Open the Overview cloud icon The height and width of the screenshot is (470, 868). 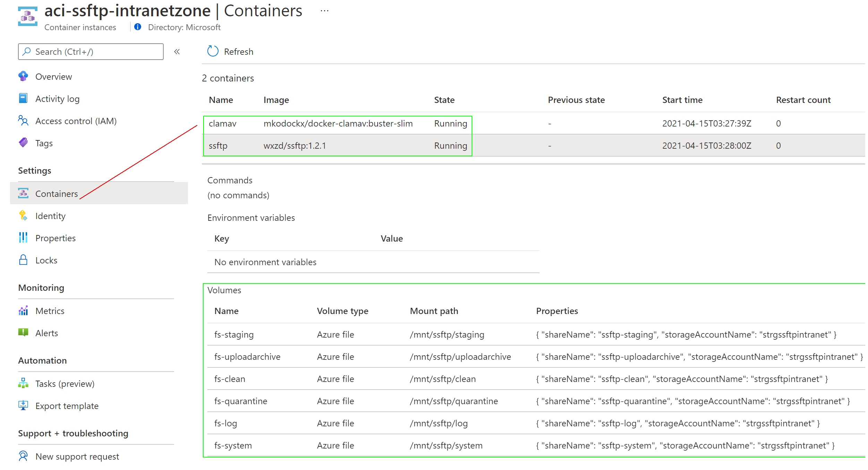23,76
